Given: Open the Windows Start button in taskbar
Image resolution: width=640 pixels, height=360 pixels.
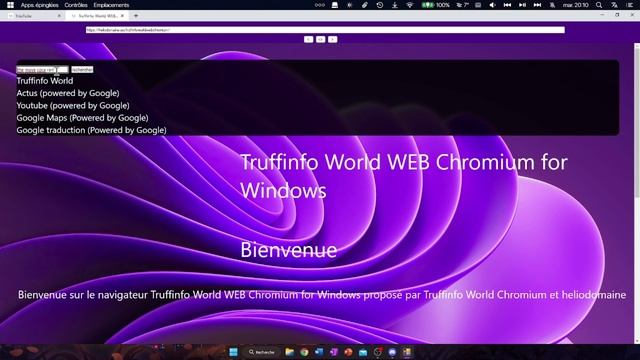Looking at the screenshot, I should [x=233, y=352].
